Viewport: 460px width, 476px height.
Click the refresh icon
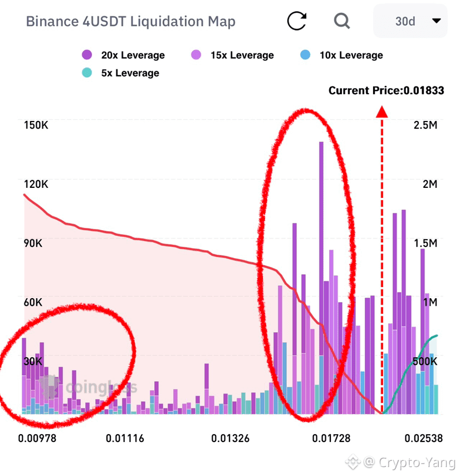pyautogui.click(x=297, y=21)
